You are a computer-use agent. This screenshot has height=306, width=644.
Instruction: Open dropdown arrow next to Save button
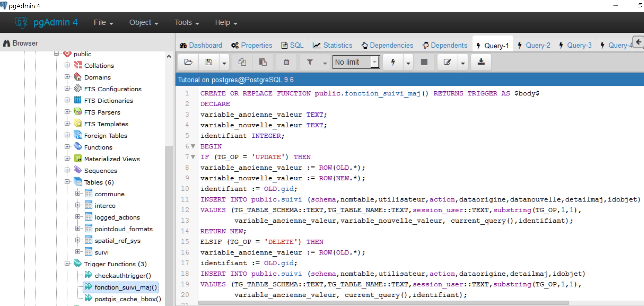[224, 63]
